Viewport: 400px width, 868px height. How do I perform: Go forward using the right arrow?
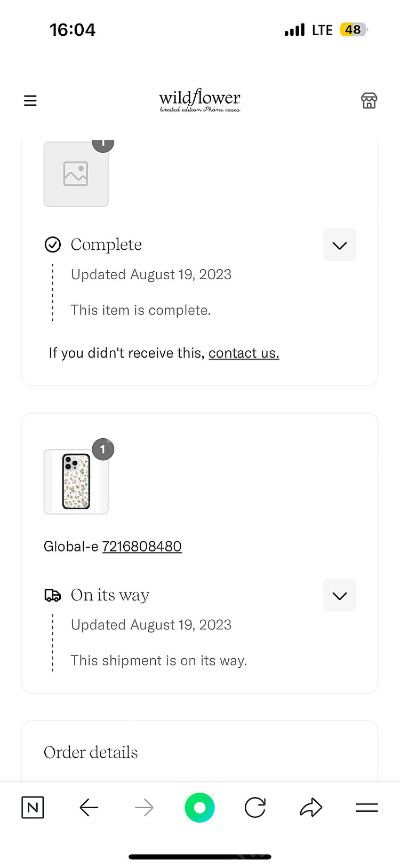[x=145, y=808]
